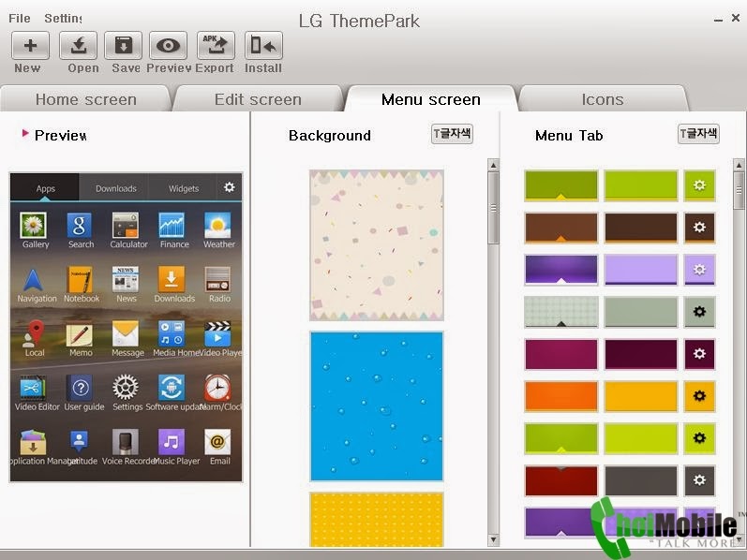Open an existing theme file
The height and width of the screenshot is (560, 747).
[x=78, y=46]
